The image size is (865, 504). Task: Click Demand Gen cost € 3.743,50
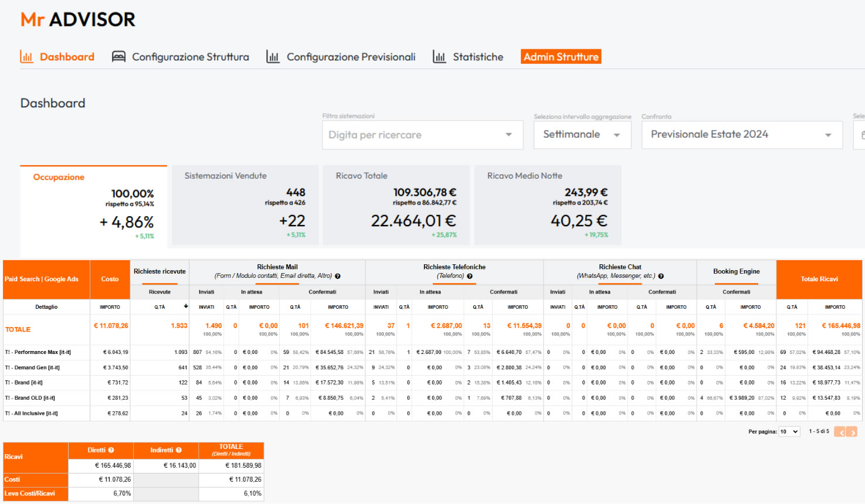coord(116,367)
